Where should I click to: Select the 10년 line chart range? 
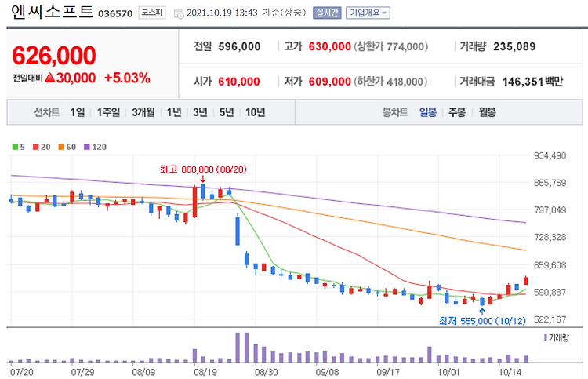tap(256, 112)
